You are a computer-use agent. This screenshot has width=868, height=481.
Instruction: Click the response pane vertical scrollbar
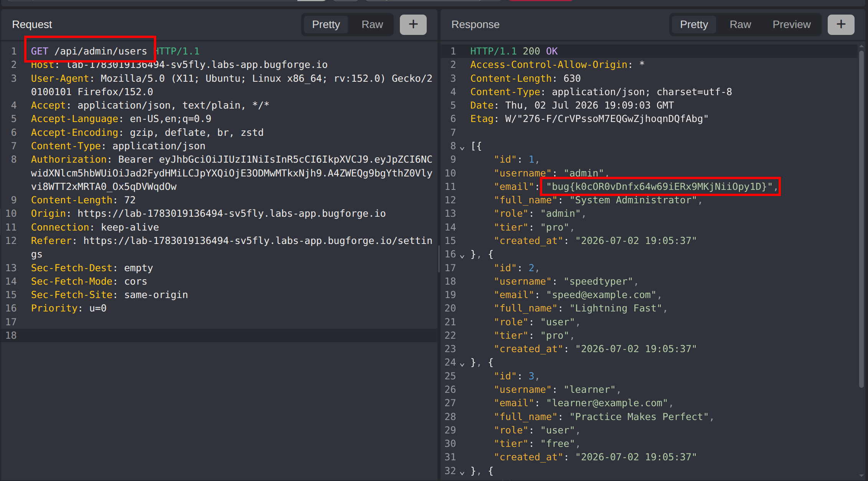(861, 219)
